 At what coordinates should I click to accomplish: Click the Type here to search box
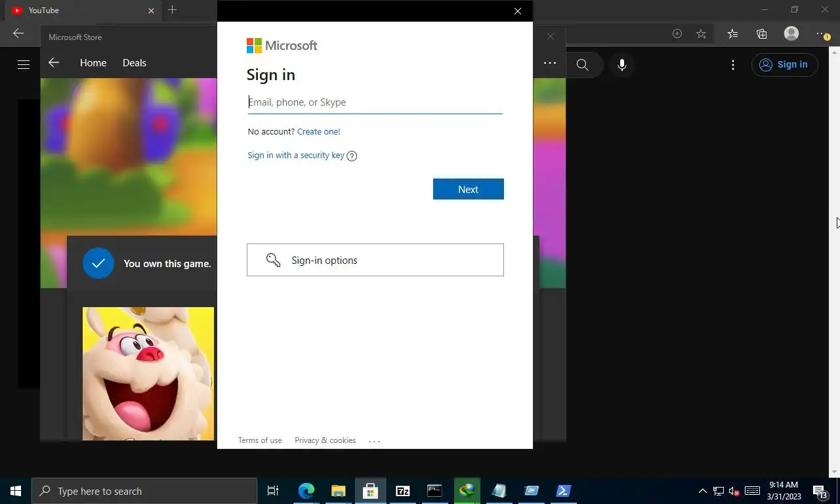coord(144,491)
